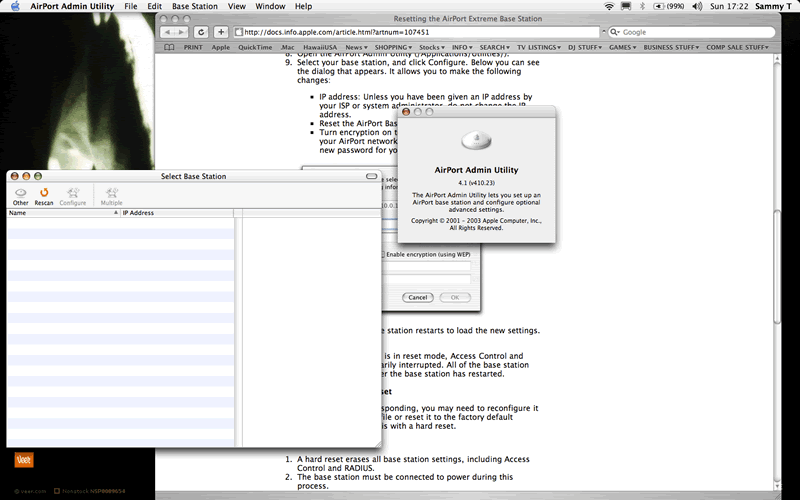Expand the TV LISTINGS bookmark folder
Image resolution: width=800 pixels, height=500 pixels.
click(x=539, y=47)
